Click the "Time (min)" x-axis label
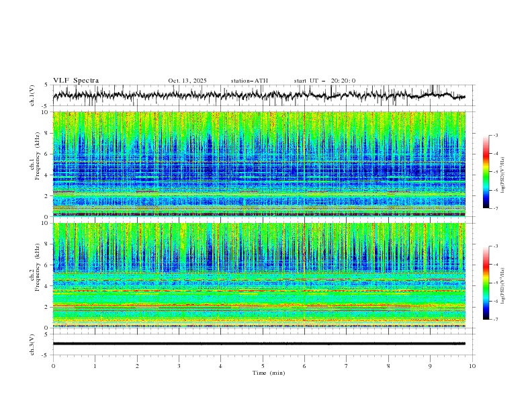 click(269, 373)
